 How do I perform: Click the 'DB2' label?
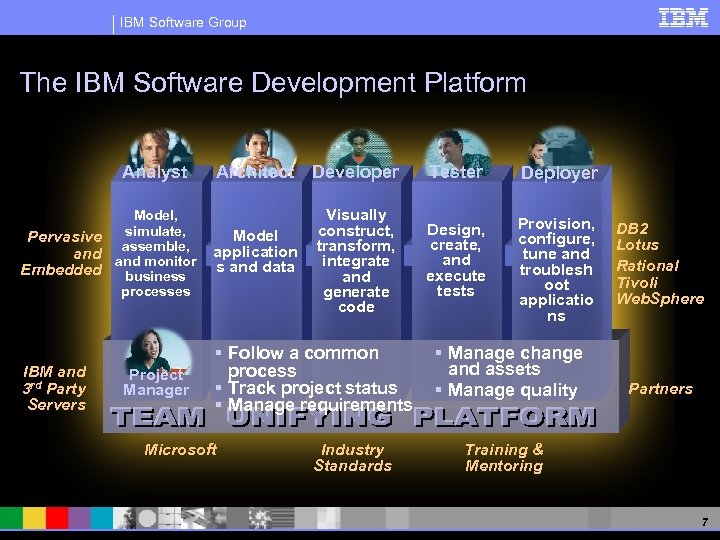point(632,229)
